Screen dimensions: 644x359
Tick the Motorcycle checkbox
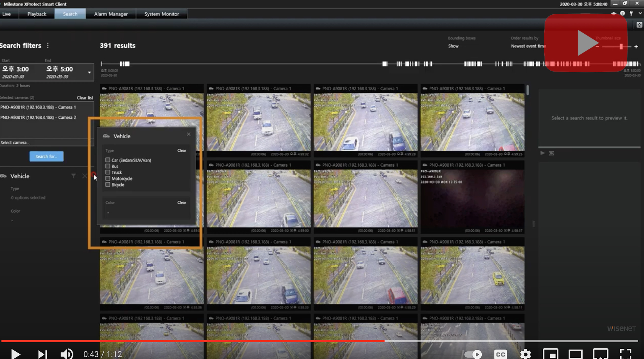point(108,178)
